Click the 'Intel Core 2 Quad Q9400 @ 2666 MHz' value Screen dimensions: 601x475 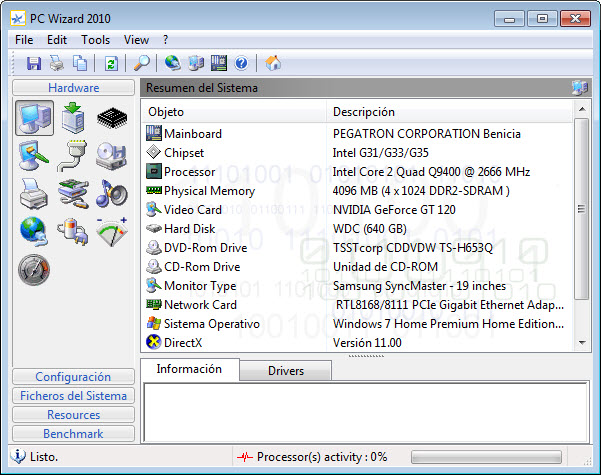pyautogui.click(x=431, y=172)
